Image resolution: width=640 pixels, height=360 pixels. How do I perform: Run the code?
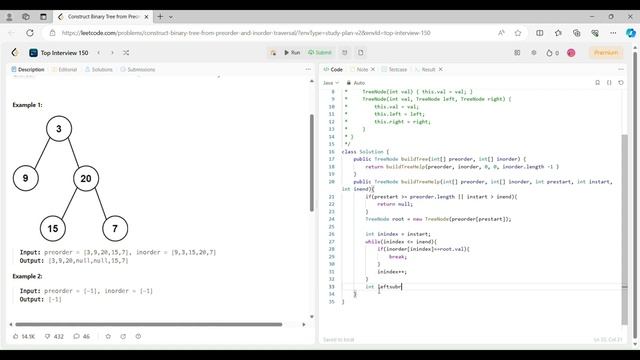pyautogui.click(x=292, y=53)
